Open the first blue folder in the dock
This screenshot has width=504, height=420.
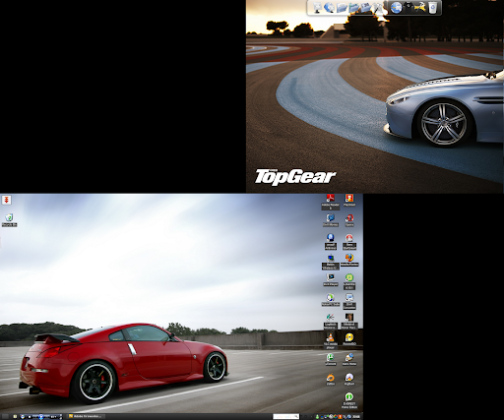pyautogui.click(x=342, y=8)
